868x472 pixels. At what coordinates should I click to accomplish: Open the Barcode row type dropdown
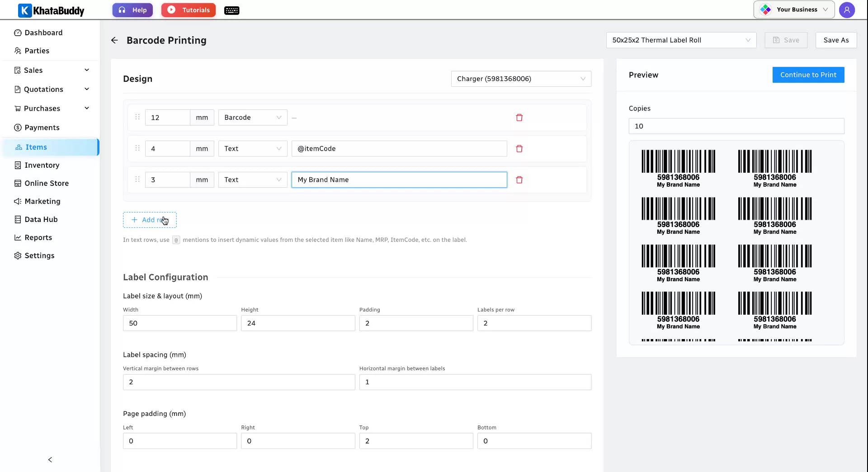[253, 118]
